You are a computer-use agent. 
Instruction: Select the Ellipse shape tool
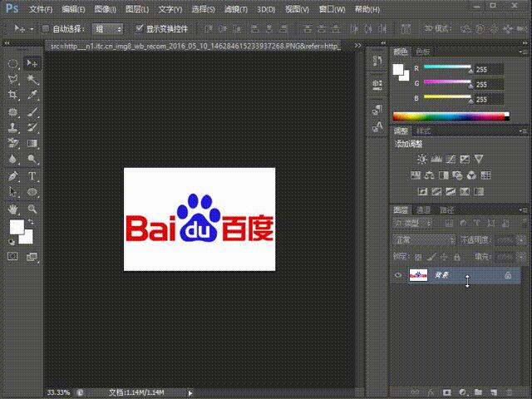coord(32,192)
